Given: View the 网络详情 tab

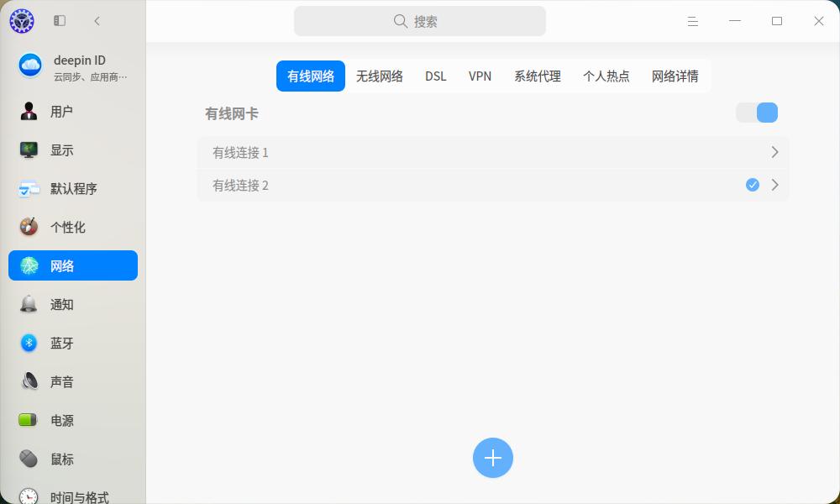Looking at the screenshot, I should pos(675,76).
